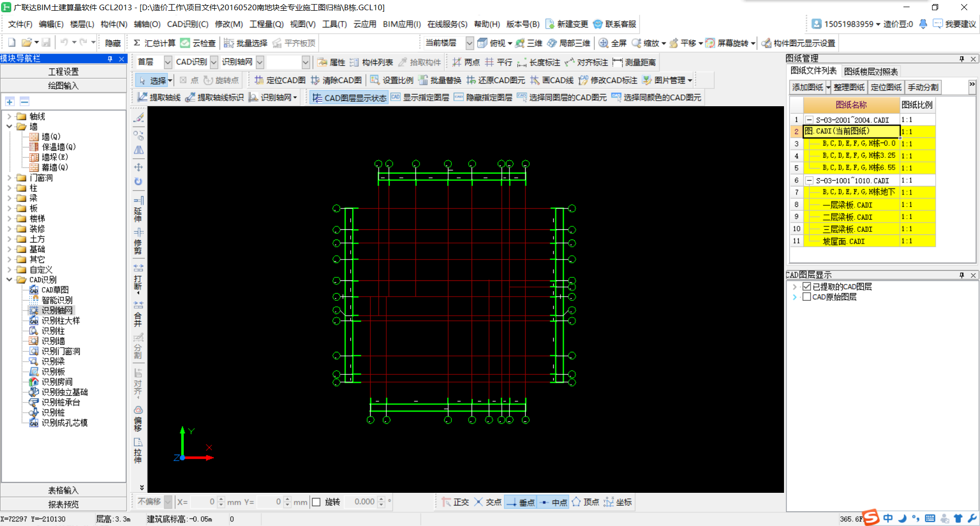Open the 文件(F) menu
Image resolution: width=980 pixels, height=526 pixels.
20,24
